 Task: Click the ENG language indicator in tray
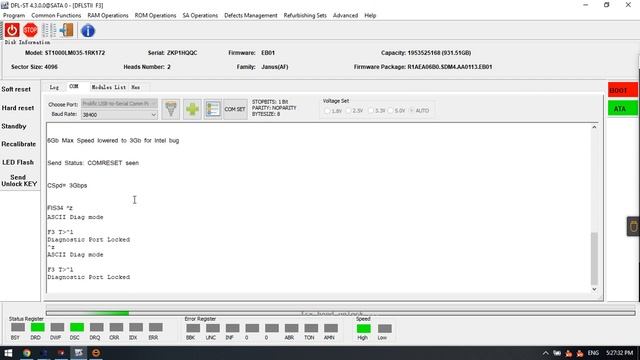(x=593, y=353)
